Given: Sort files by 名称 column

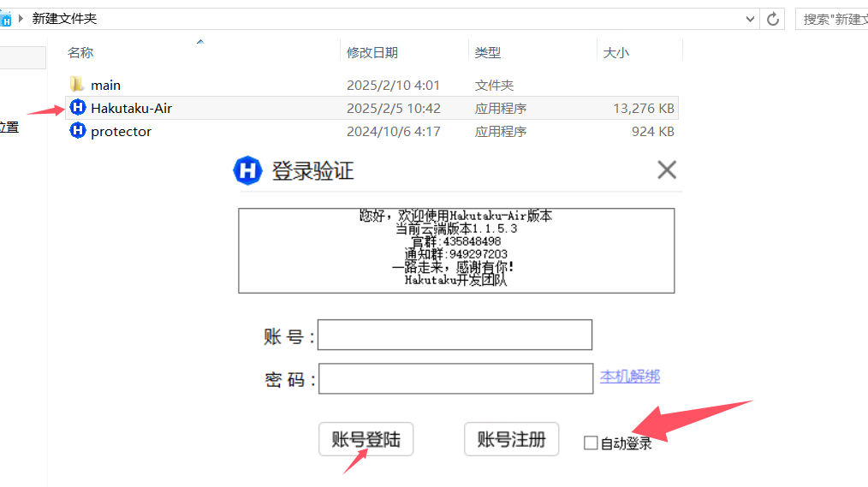Looking at the screenshot, I should (x=80, y=52).
